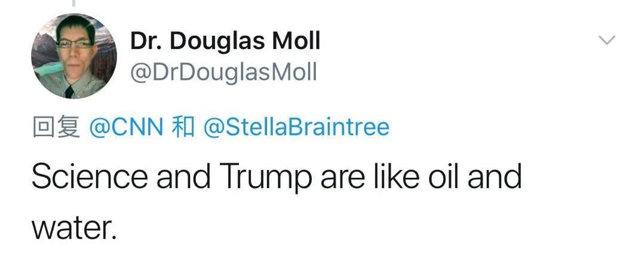Click the 回复 reply label

(56, 127)
